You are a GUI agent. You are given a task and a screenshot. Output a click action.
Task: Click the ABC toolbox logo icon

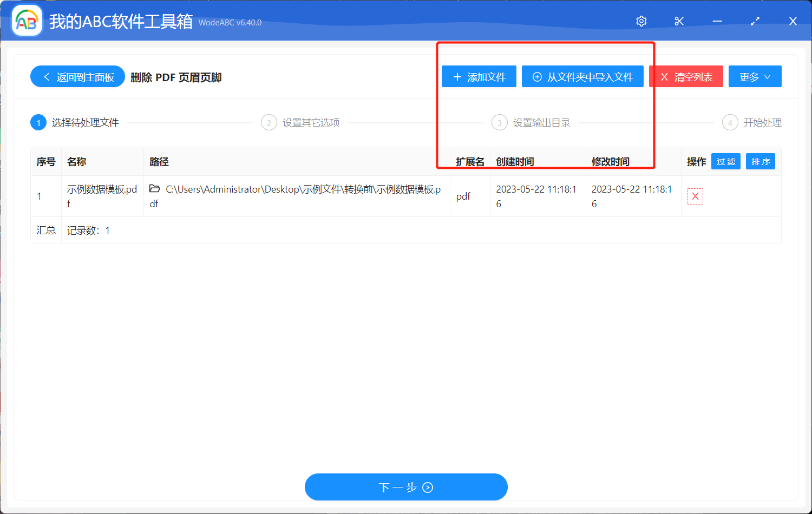27,20
